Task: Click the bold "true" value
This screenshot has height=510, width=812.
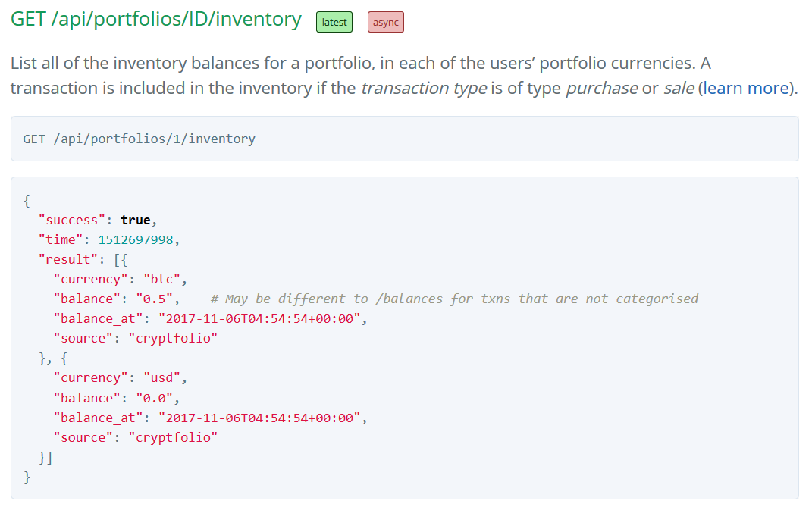Action: click(x=136, y=220)
